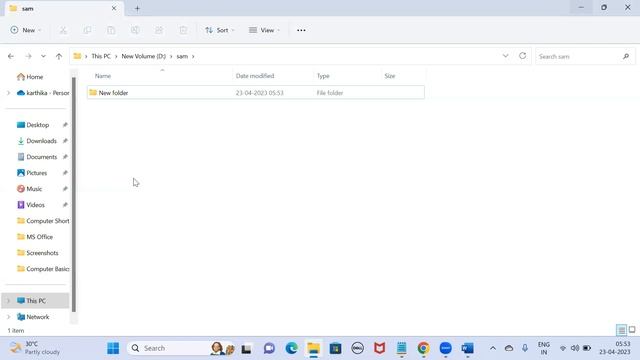This screenshot has height=360, width=640.
Task: Open Computer Basic folder in sidebar
Action: (x=43, y=269)
